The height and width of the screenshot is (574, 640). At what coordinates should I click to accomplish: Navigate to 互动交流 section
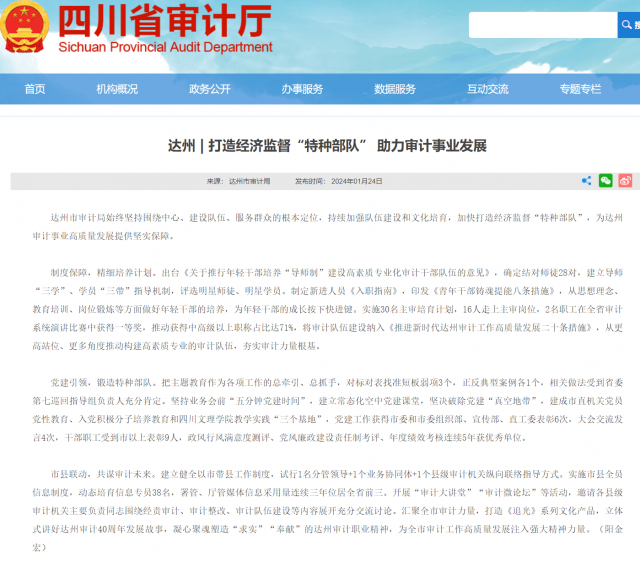coord(487,89)
